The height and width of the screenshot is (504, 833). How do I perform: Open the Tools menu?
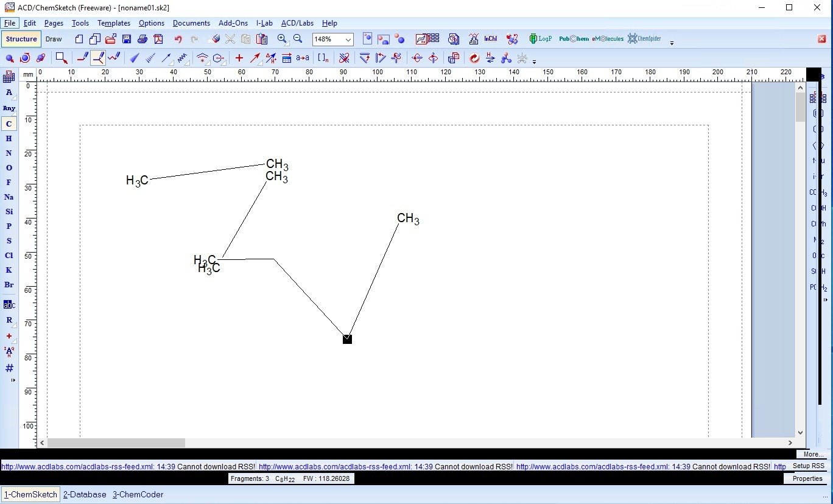point(80,23)
